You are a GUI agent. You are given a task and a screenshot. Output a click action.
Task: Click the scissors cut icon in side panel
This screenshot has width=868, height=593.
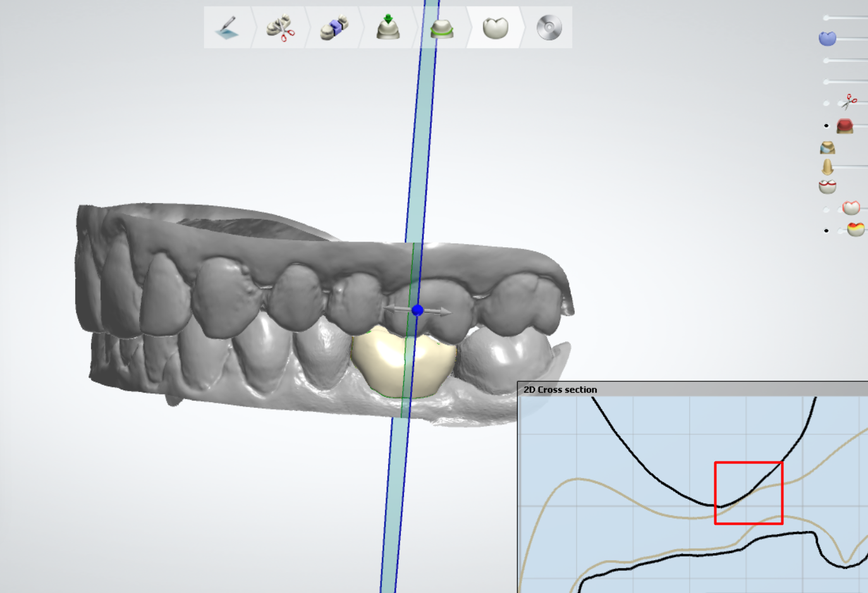coord(849,102)
